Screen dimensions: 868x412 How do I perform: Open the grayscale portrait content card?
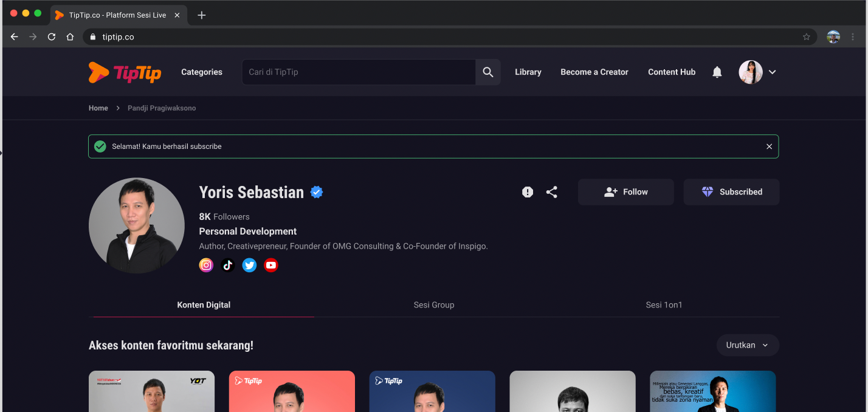pyautogui.click(x=573, y=391)
